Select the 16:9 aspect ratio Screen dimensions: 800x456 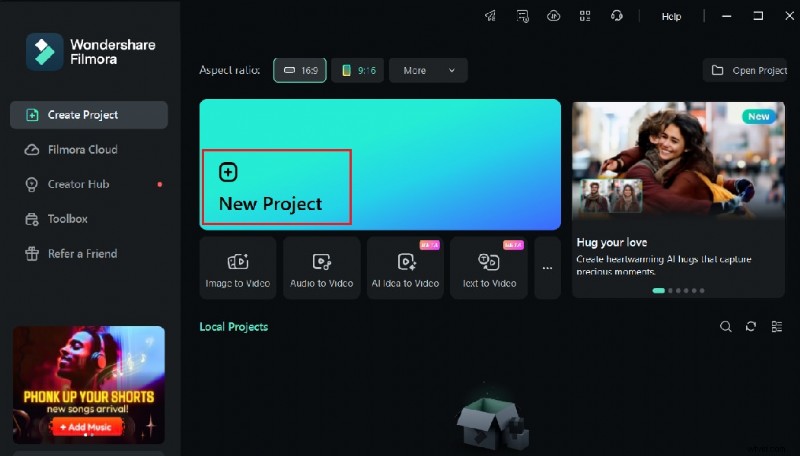pyautogui.click(x=300, y=71)
